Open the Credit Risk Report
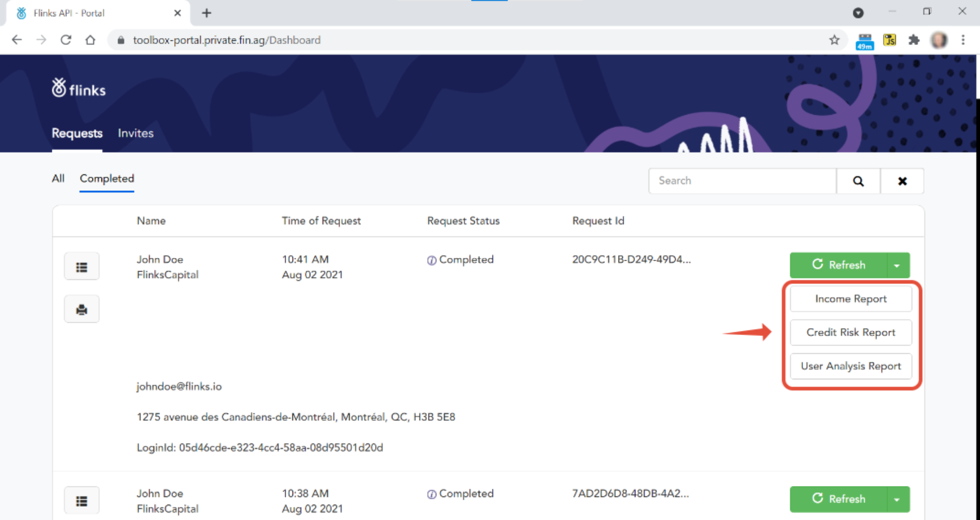Screen dimensions: 980x520 tap(850, 332)
